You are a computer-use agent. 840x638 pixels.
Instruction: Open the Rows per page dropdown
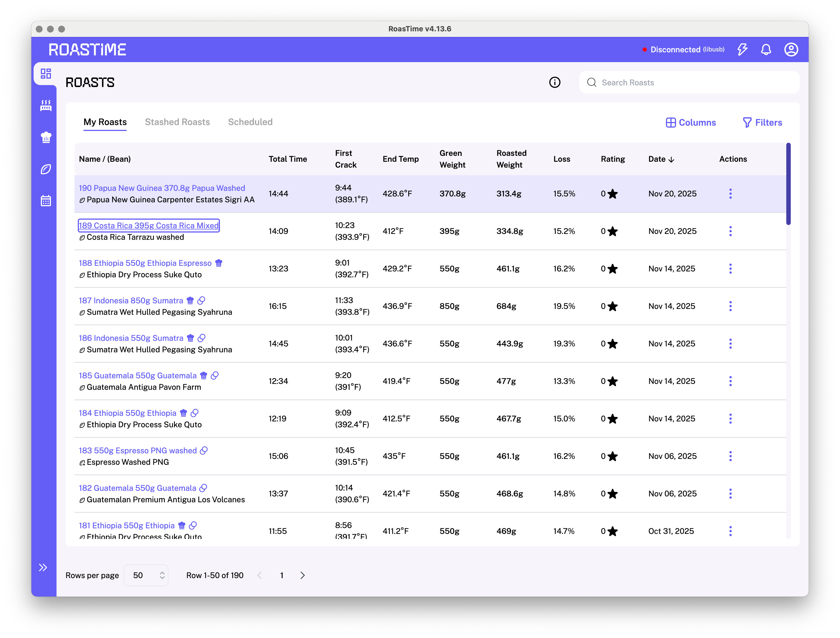click(x=146, y=575)
